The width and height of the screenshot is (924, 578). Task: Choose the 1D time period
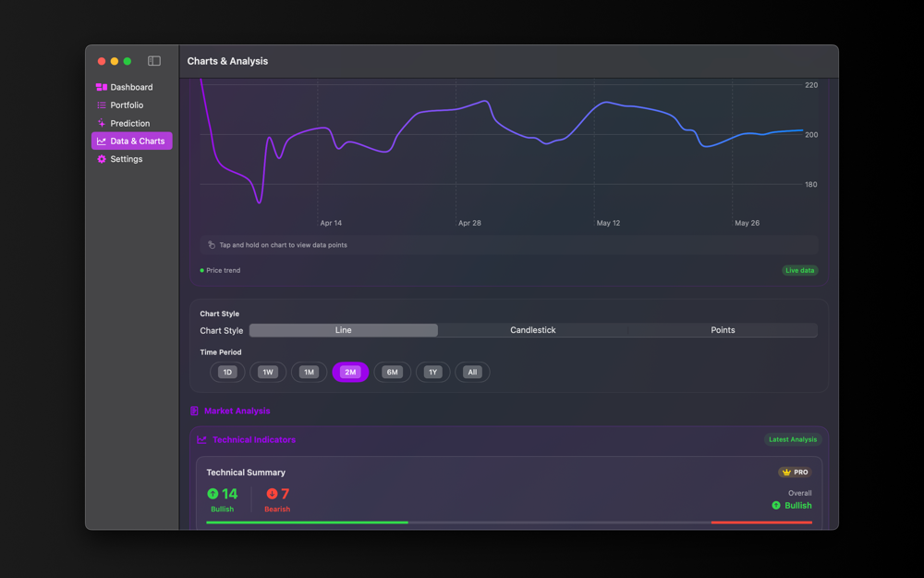(x=227, y=372)
